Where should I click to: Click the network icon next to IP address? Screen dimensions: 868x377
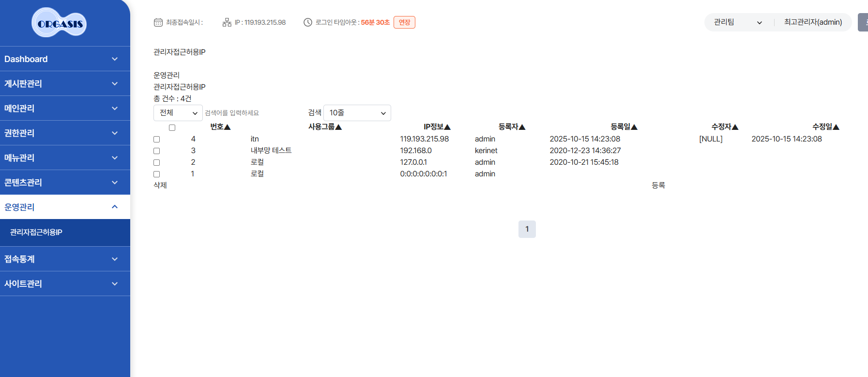pos(227,22)
